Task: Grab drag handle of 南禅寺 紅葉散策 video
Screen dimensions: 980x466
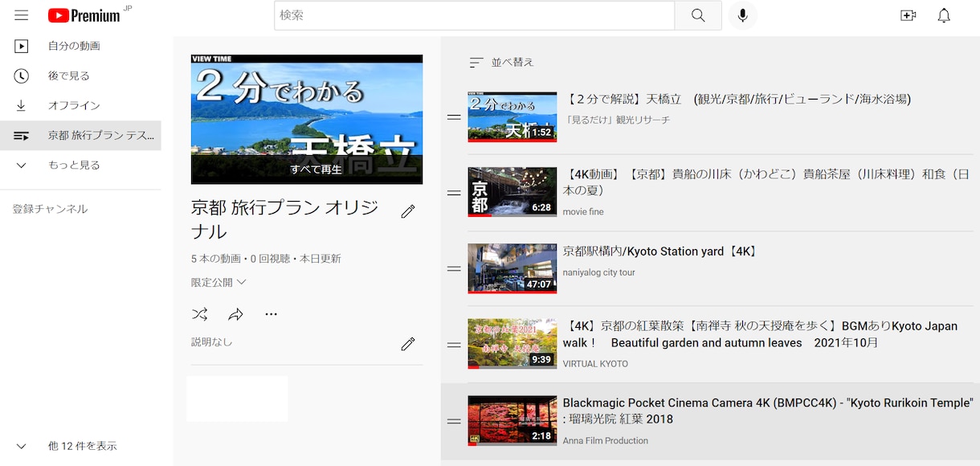Action: (x=454, y=345)
